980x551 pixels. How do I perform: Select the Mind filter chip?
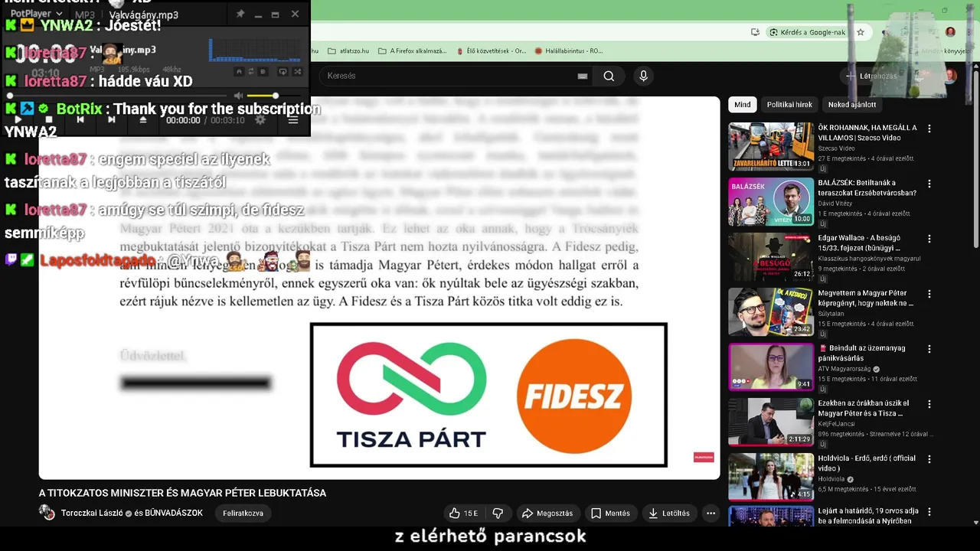pyautogui.click(x=743, y=104)
